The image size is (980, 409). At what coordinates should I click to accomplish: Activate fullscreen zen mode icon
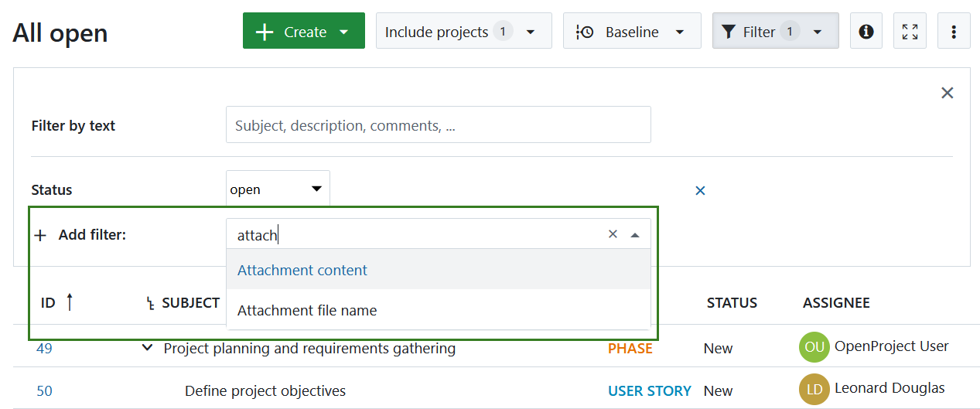pyautogui.click(x=910, y=31)
